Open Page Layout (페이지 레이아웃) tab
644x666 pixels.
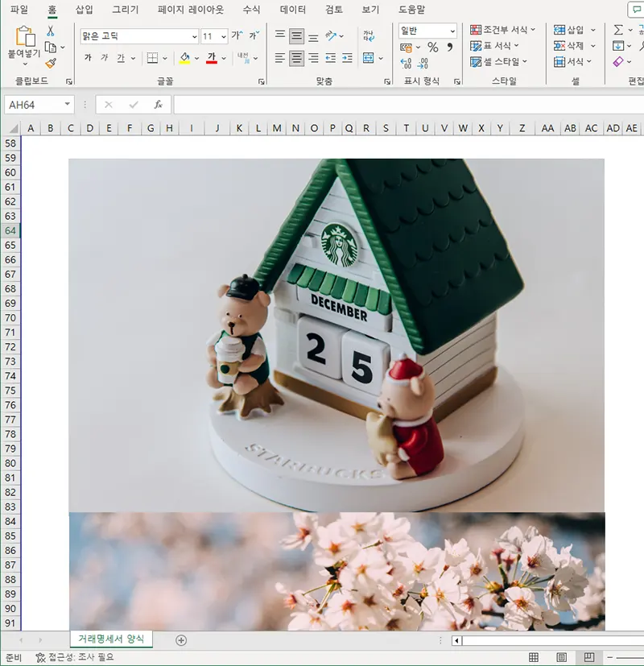(191, 10)
